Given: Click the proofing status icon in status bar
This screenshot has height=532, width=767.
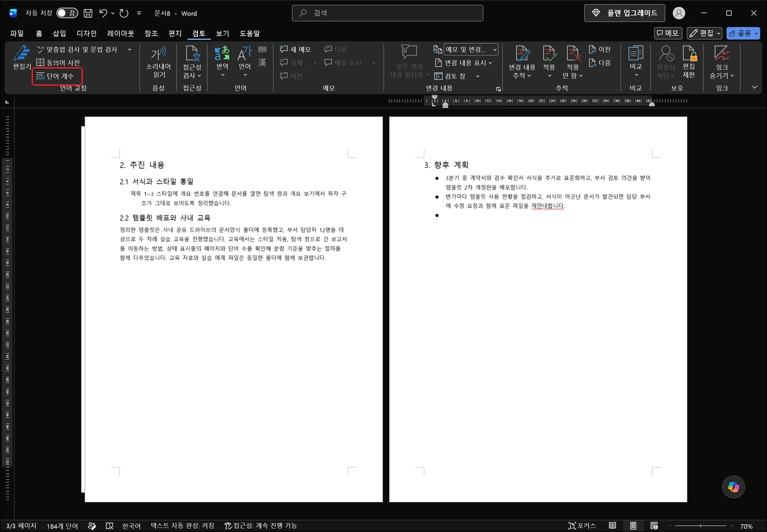Looking at the screenshot, I should tap(92, 526).
